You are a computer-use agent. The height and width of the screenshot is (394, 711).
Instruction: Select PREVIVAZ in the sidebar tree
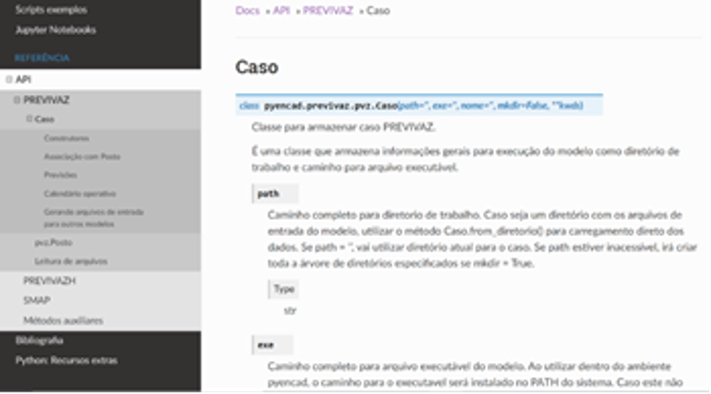click(x=46, y=100)
